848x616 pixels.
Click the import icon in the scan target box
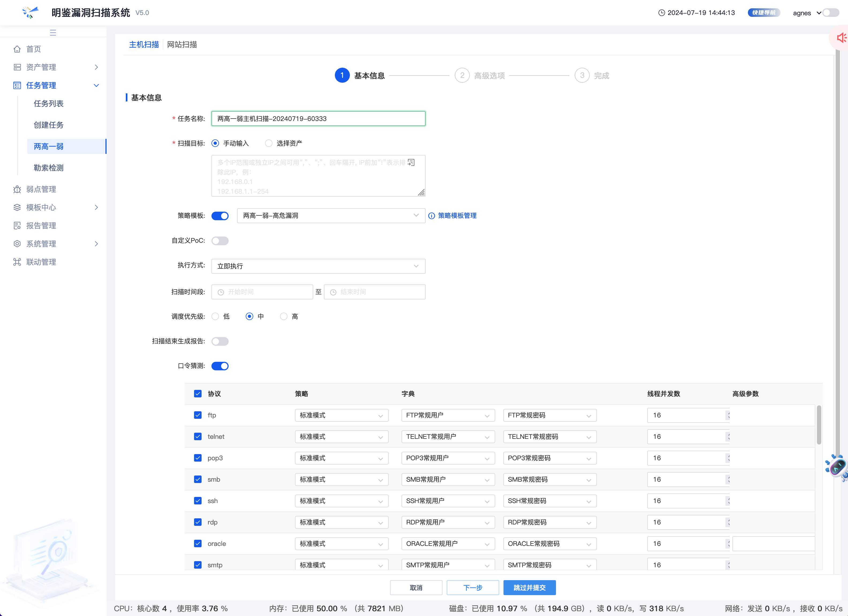(411, 163)
